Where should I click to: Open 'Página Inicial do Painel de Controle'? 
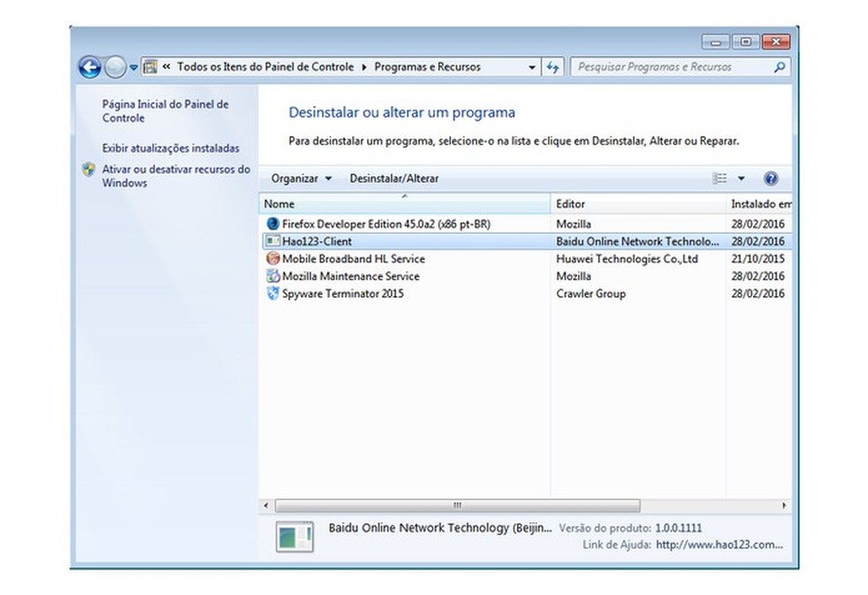coord(165,111)
